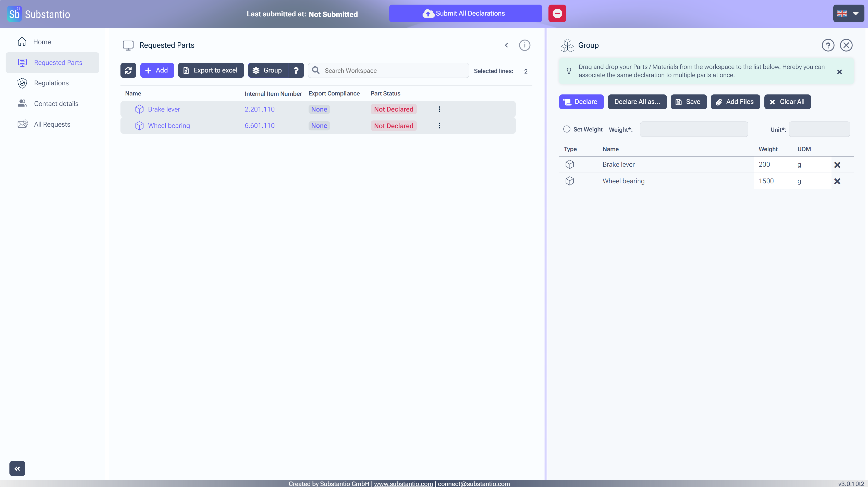The width and height of the screenshot is (868, 487).
Task: Click the info icon in Requested Parts
Action: (x=524, y=45)
